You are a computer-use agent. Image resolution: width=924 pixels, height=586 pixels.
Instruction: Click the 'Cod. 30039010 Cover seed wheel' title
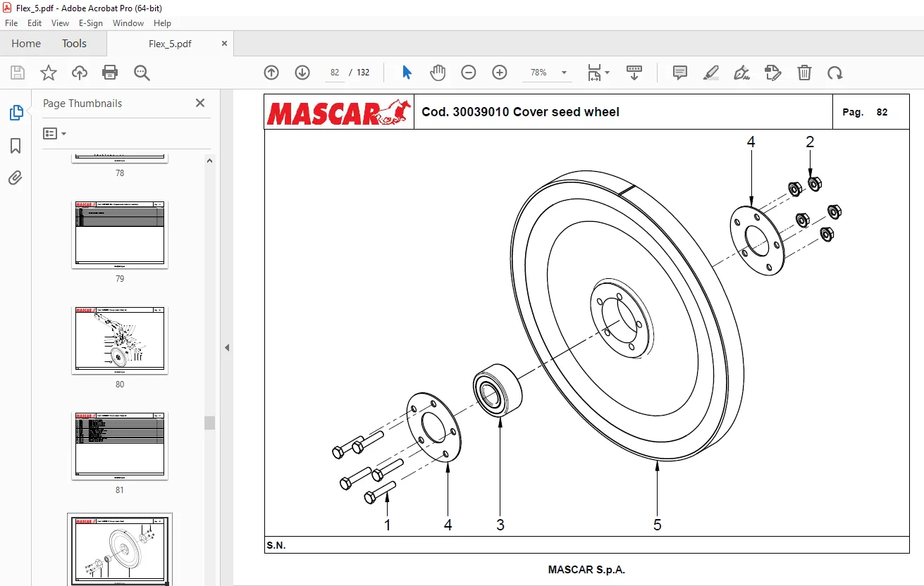pyautogui.click(x=520, y=112)
